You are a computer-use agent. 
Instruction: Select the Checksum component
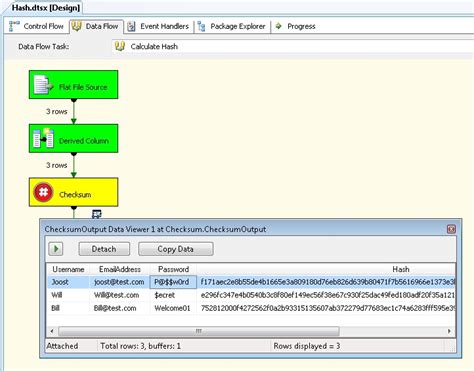coord(73,192)
